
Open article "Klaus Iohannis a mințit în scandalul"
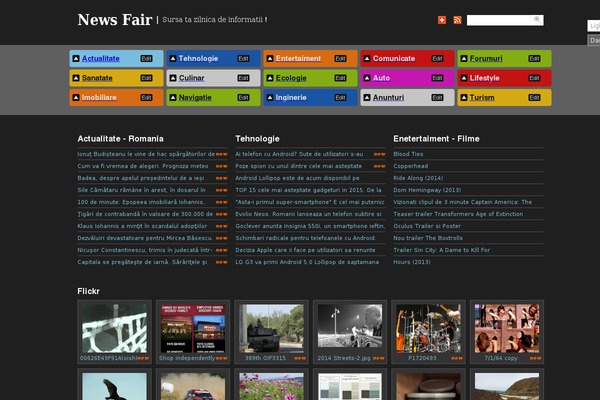[142, 226]
